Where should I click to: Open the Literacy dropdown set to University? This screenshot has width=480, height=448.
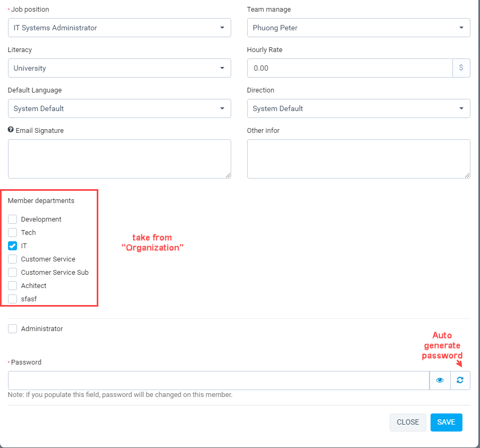point(120,68)
